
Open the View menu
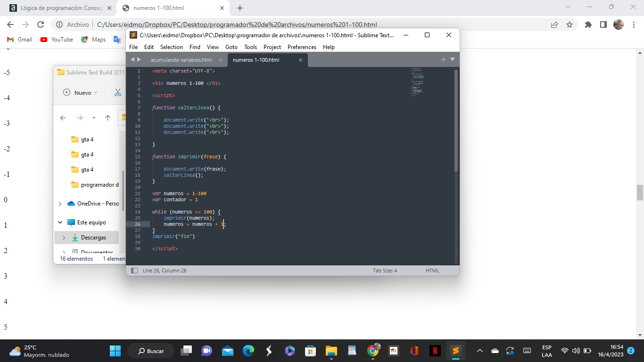pos(213,47)
